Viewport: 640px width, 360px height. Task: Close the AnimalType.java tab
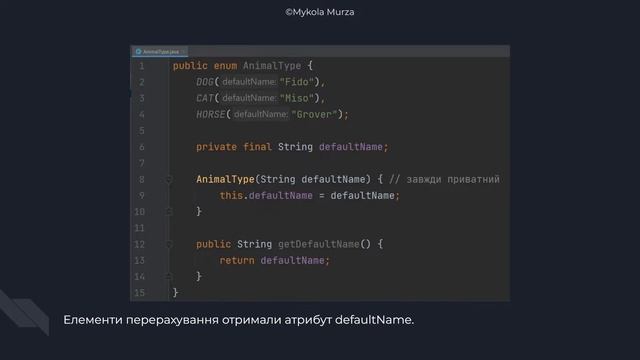(x=184, y=52)
